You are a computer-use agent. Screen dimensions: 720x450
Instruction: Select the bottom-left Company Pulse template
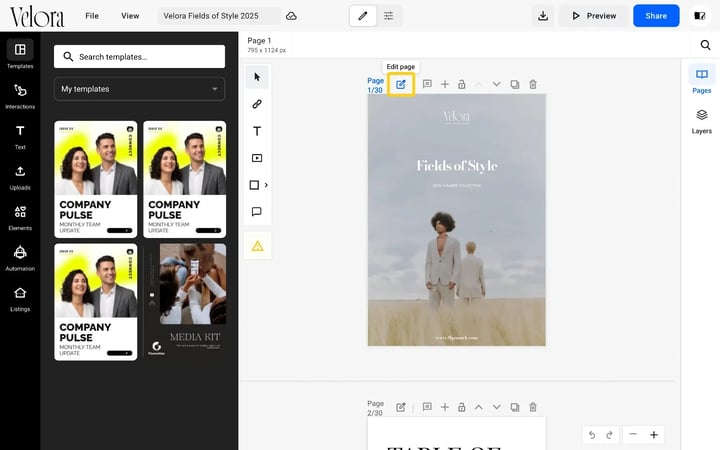[x=96, y=302]
